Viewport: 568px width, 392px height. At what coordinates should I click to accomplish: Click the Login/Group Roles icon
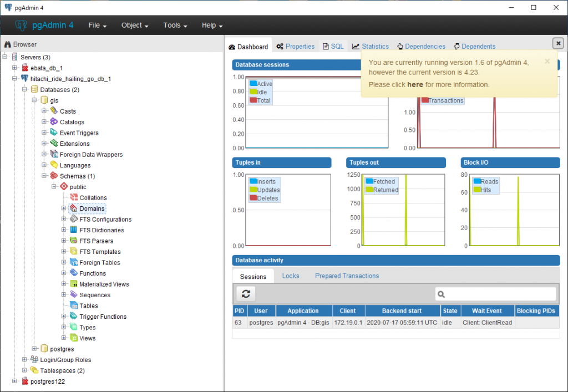coord(34,360)
